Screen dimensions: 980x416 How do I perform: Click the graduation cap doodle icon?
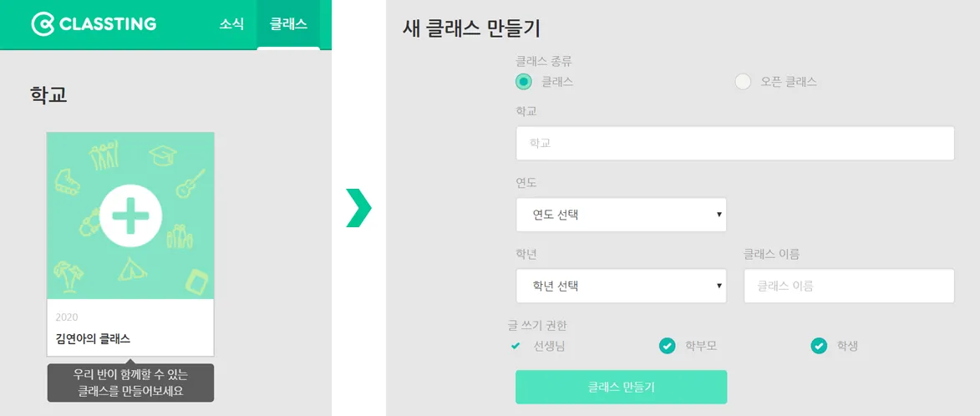click(162, 155)
